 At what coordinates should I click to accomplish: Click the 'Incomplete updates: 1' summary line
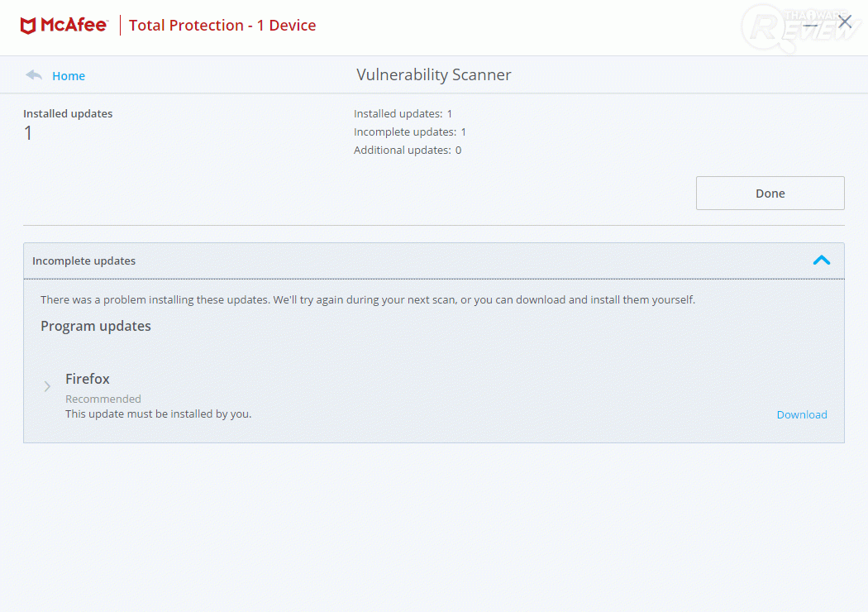(x=410, y=132)
